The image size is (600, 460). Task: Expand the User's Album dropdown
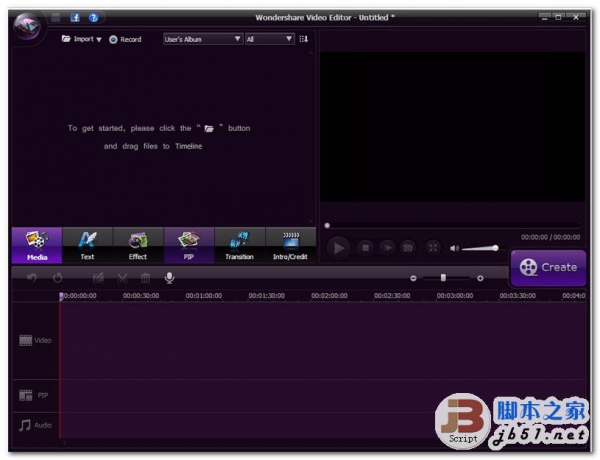(203, 39)
